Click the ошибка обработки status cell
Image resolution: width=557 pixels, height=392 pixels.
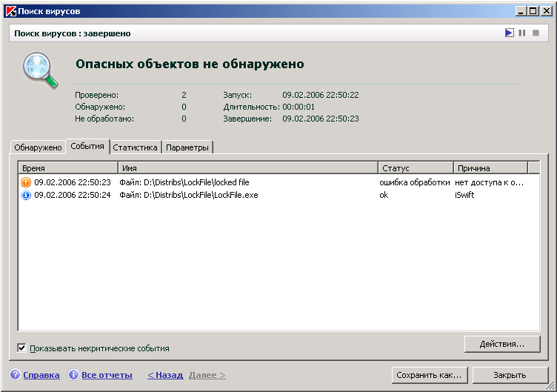coord(415,182)
